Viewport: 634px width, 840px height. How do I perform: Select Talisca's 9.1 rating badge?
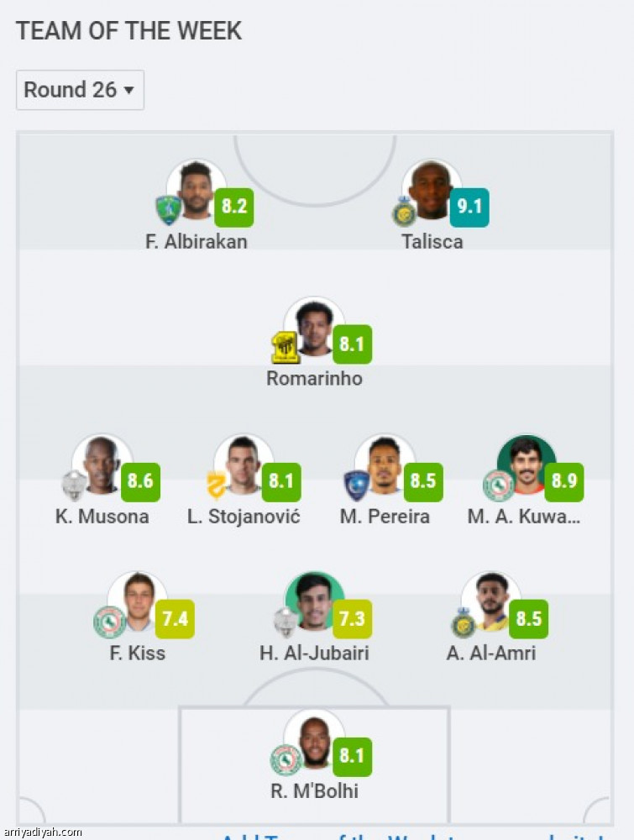(469, 207)
